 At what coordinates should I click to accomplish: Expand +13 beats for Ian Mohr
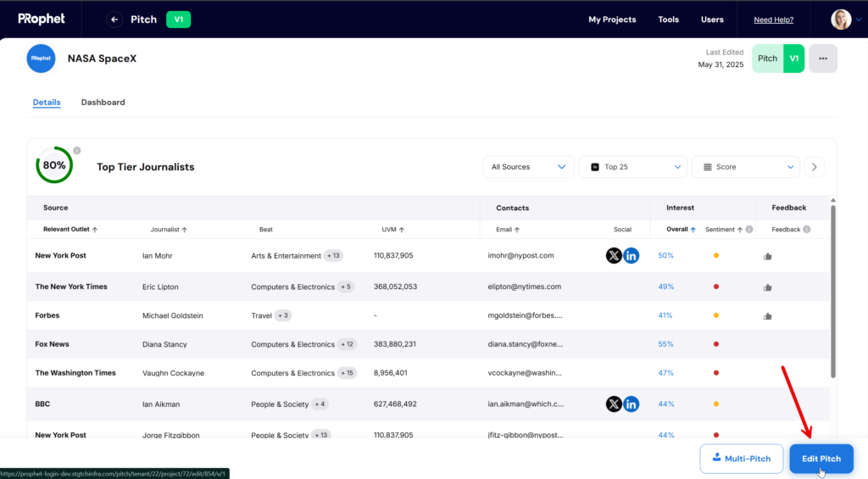click(333, 256)
